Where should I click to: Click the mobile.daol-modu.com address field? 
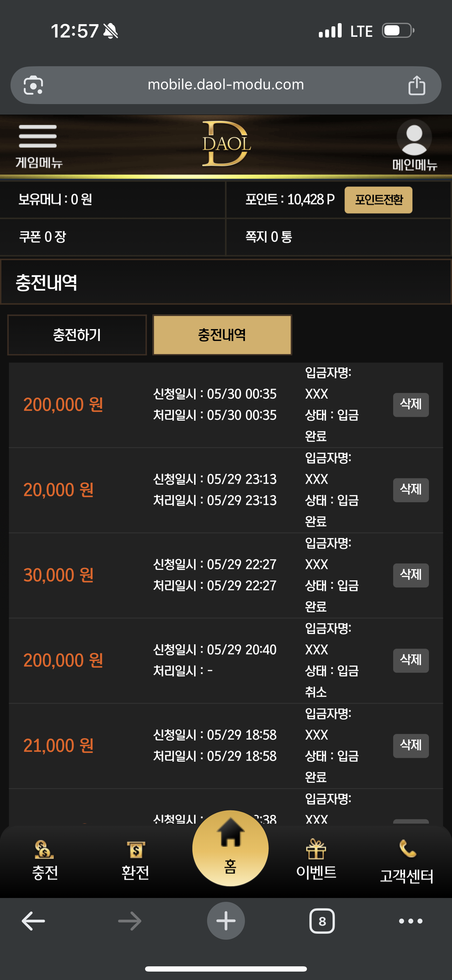(226, 85)
